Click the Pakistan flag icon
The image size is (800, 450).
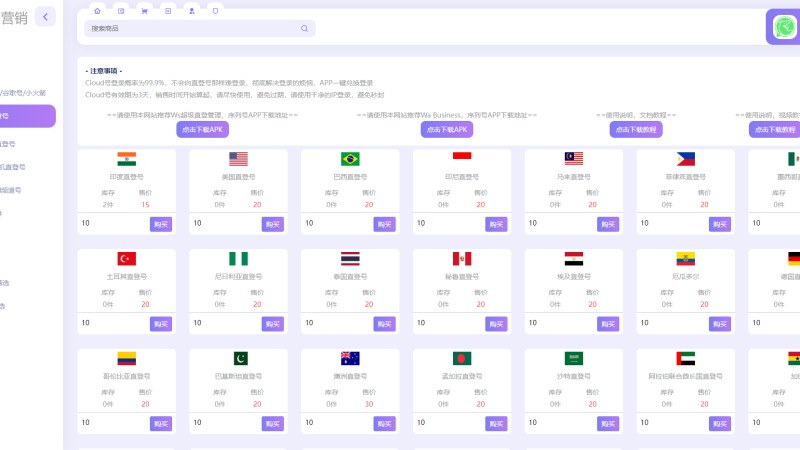coord(240,358)
